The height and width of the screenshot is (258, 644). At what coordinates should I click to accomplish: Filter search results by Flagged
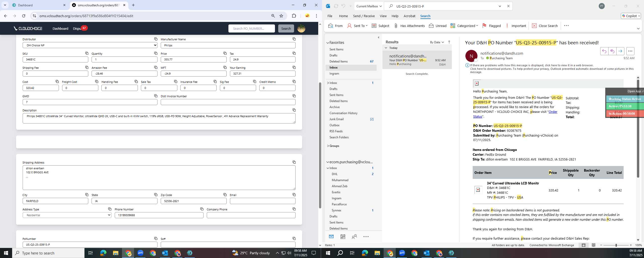point(492,26)
